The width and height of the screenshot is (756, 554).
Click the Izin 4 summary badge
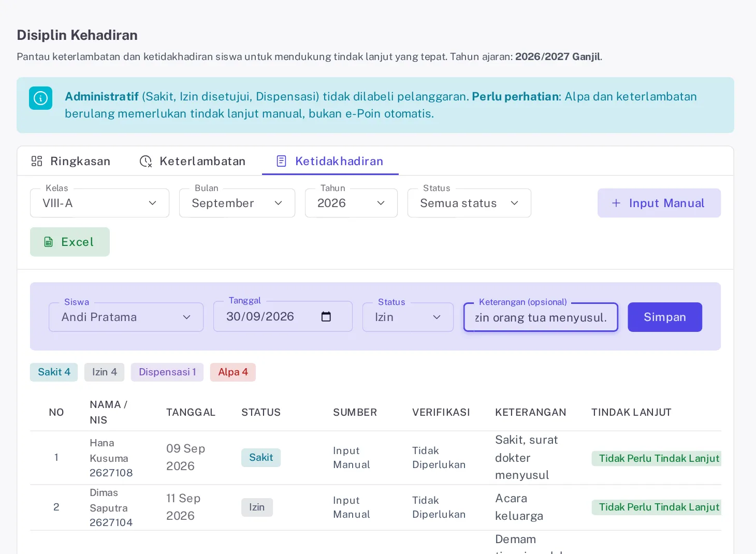[x=105, y=372]
